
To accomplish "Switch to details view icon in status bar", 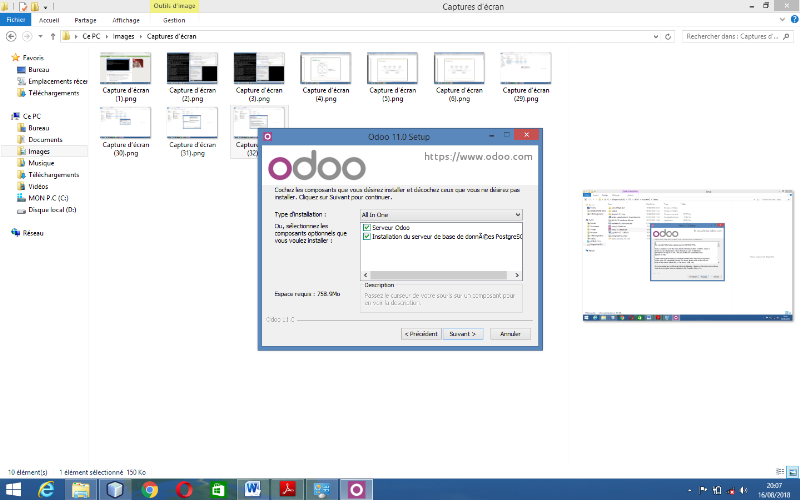I will (x=780, y=472).
